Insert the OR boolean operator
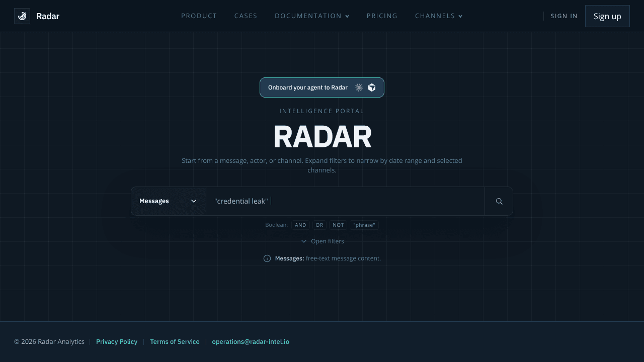This screenshot has width=644, height=362. coord(319,225)
